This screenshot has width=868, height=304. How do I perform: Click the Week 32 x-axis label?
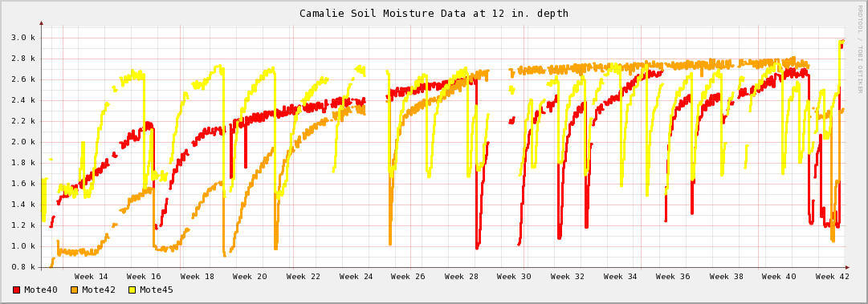pyautogui.click(x=568, y=277)
